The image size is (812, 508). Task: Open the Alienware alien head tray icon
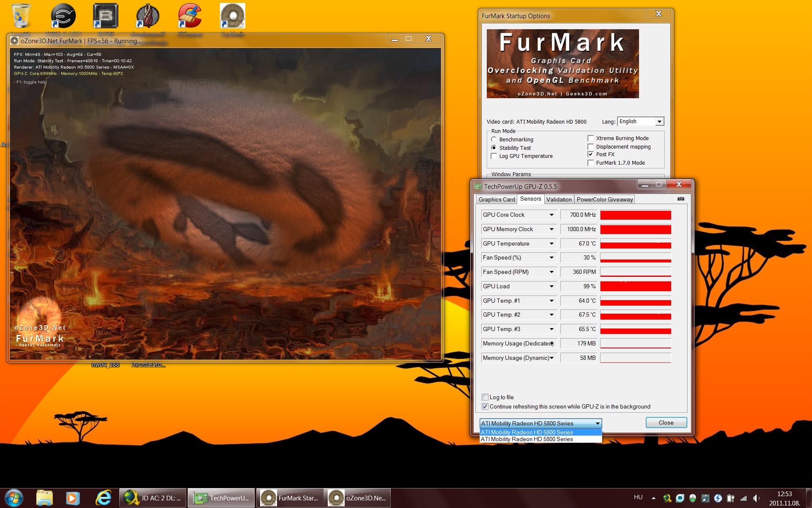692,498
